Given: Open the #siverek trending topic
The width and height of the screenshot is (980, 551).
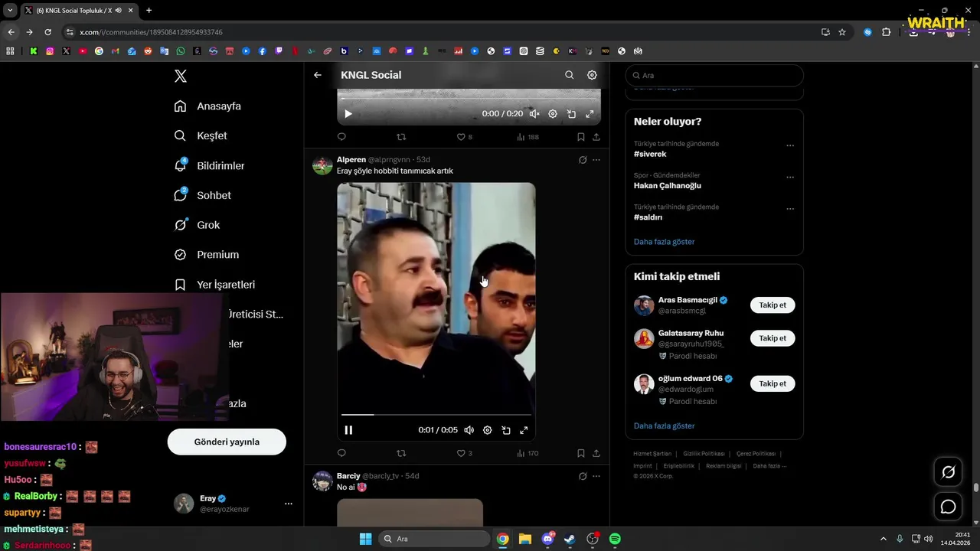Looking at the screenshot, I should 650,154.
